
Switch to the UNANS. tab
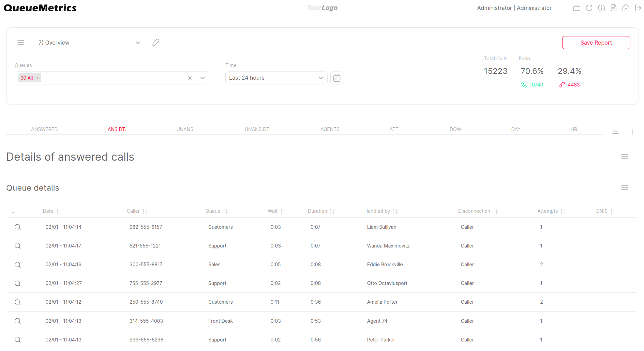(185, 129)
